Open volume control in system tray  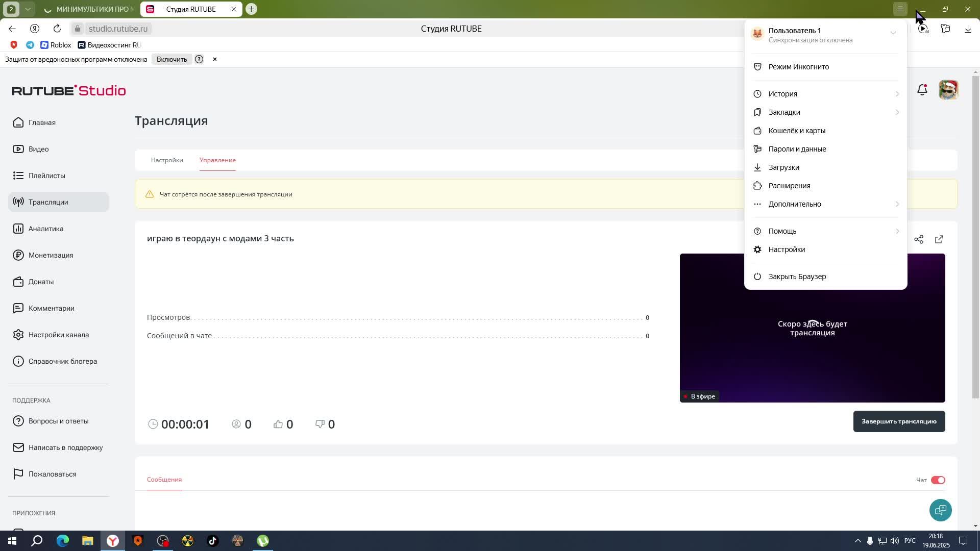pyautogui.click(x=895, y=541)
